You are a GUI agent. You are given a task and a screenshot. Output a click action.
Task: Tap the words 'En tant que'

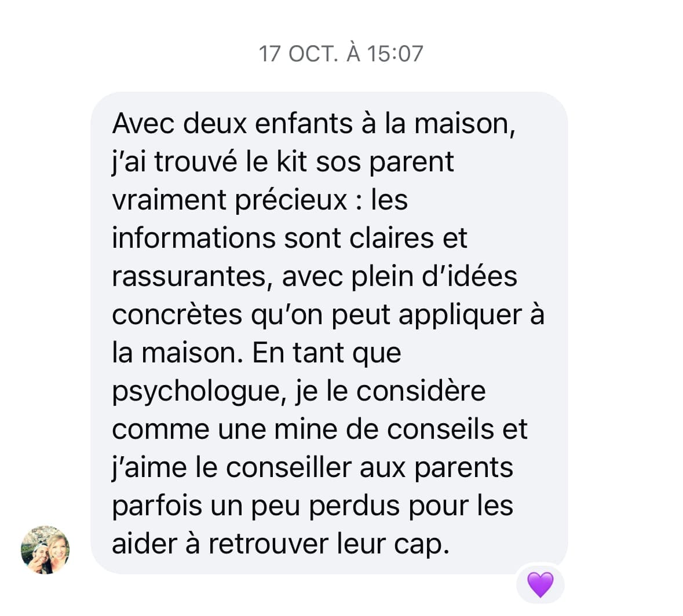[x=326, y=353]
